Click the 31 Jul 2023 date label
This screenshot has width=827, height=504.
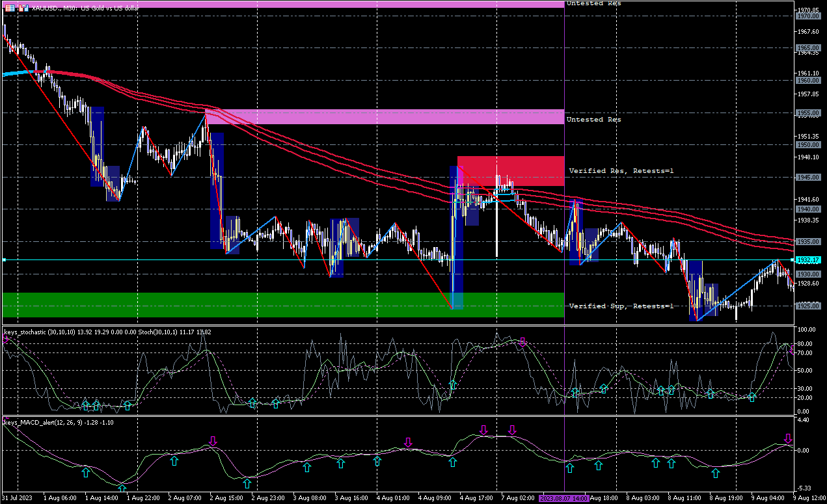(x=18, y=498)
